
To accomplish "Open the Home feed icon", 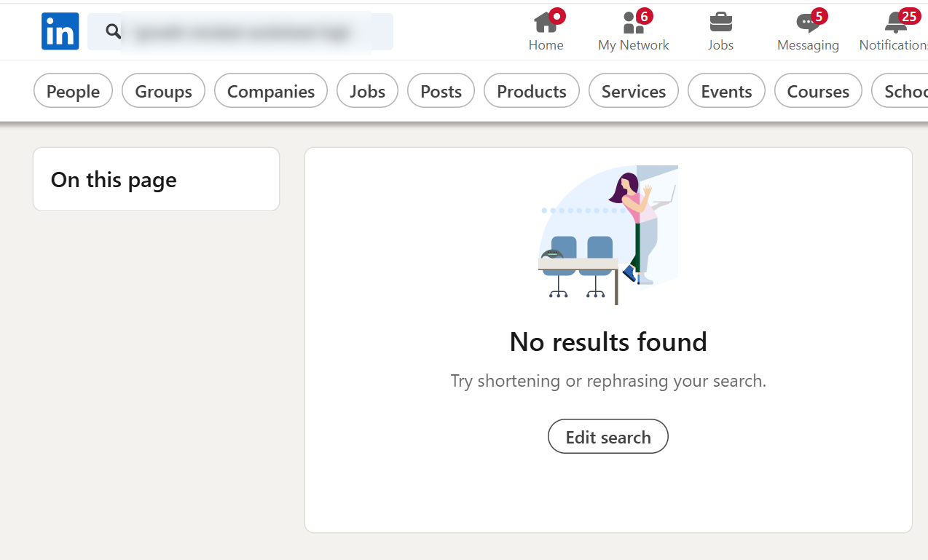I will click(546, 23).
